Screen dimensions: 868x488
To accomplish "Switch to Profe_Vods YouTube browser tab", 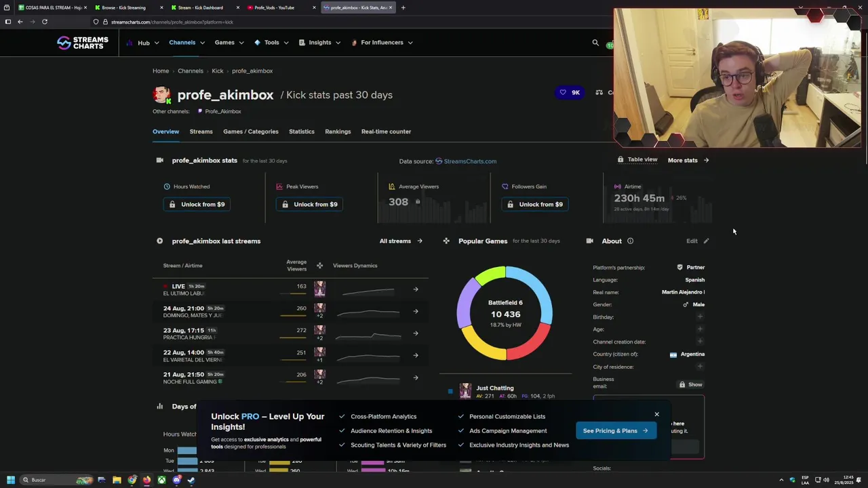I will pyautogui.click(x=279, y=7).
